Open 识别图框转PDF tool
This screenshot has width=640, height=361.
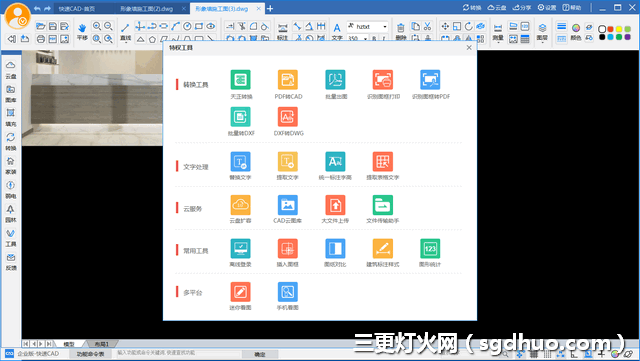tap(430, 80)
